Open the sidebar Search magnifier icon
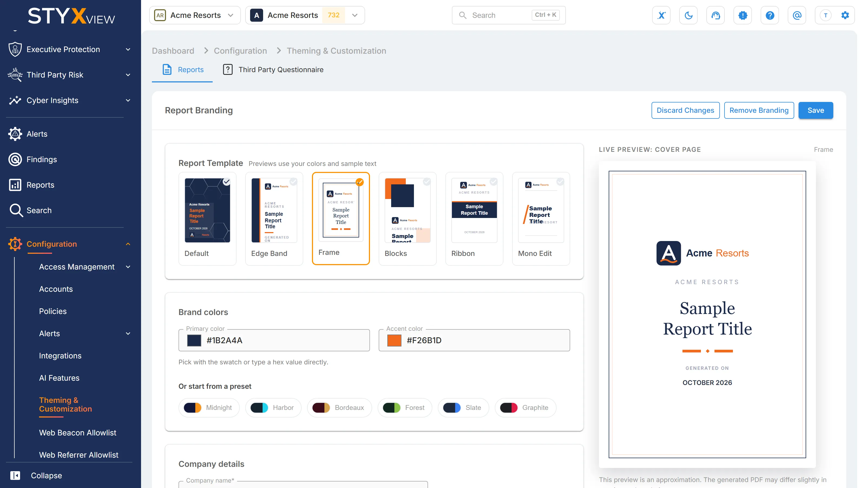This screenshot has height=488, width=868. tap(16, 210)
